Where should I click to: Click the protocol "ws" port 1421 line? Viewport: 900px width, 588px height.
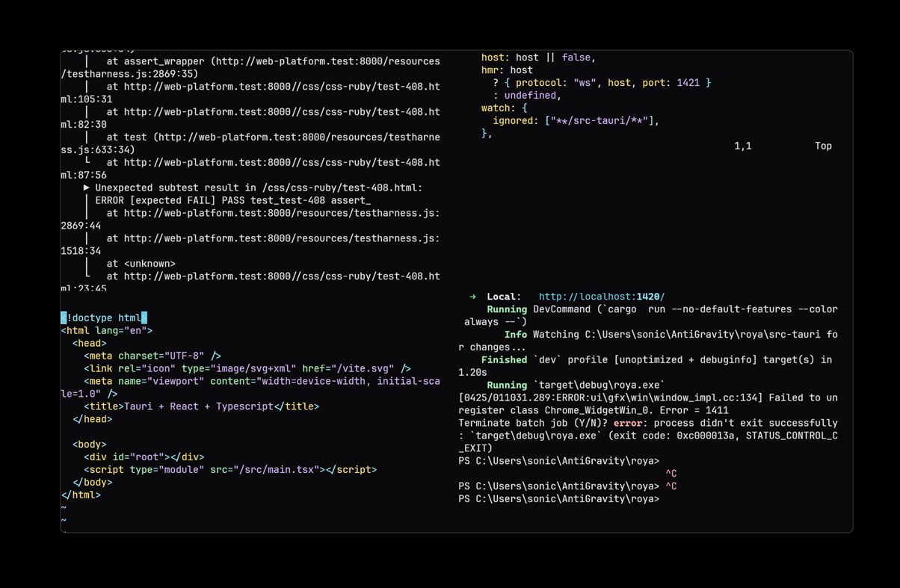pos(602,83)
